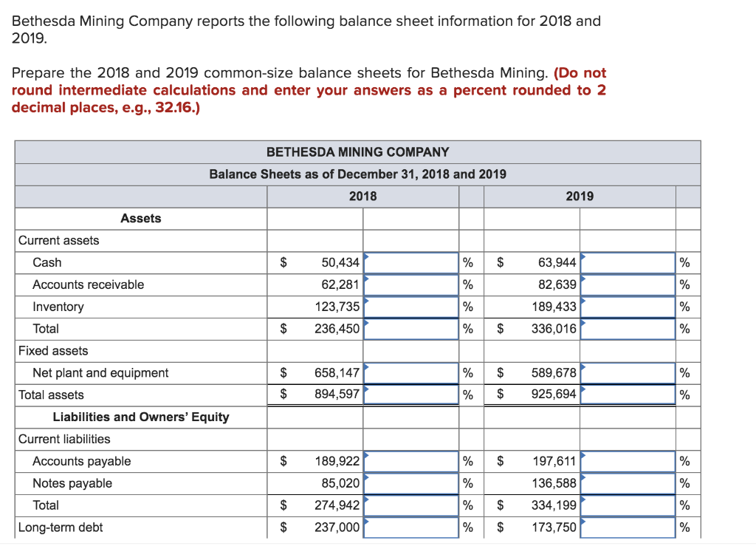Click the Fixed assets row label
The image size is (756, 546).
pos(53,351)
